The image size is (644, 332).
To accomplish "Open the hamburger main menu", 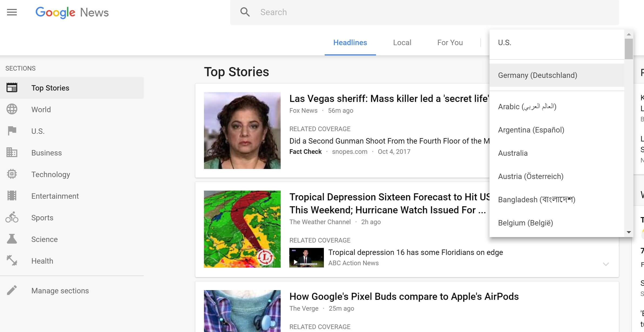I will [12, 12].
